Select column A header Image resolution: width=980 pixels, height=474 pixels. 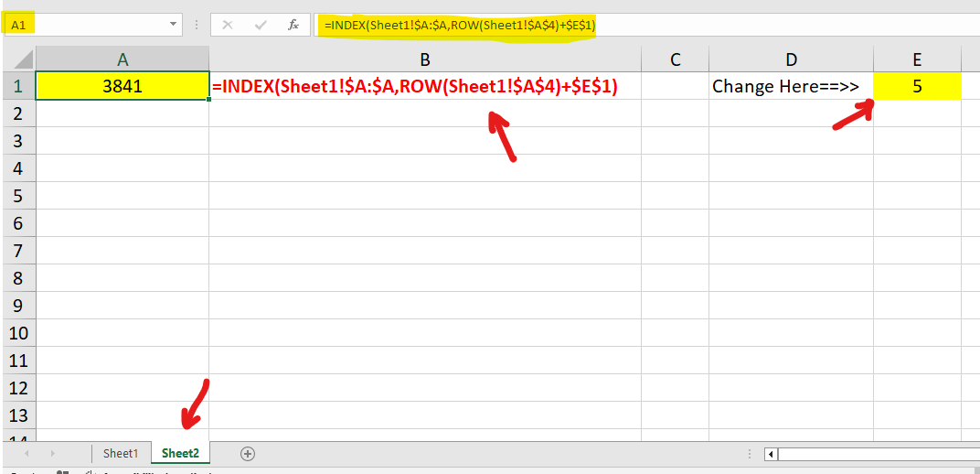122,60
